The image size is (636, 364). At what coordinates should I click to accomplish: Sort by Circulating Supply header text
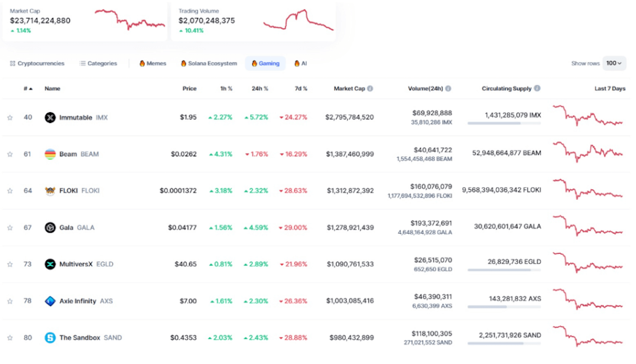(x=507, y=88)
